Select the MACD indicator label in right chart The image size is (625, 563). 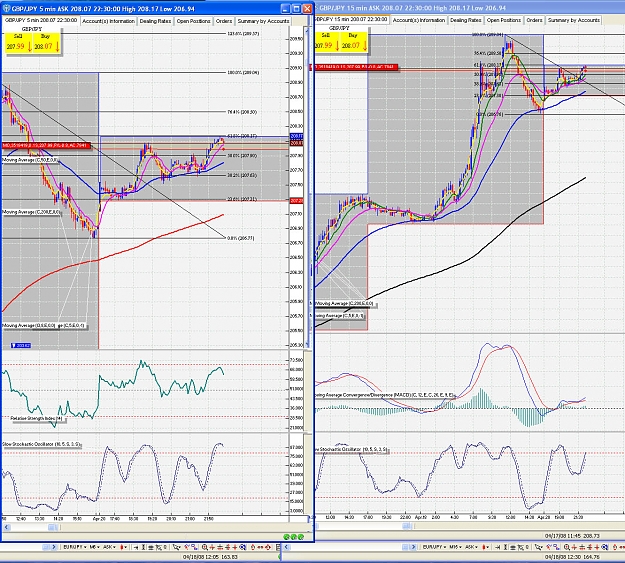coord(384,395)
